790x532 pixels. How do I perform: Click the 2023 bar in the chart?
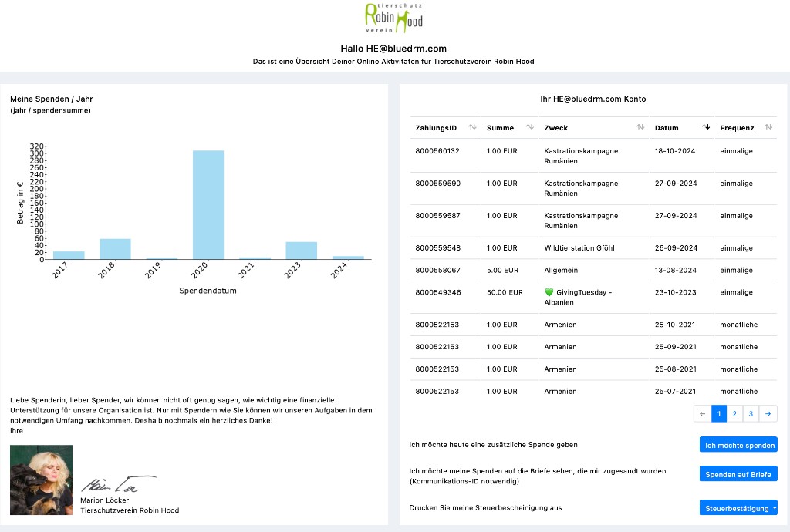[302, 251]
